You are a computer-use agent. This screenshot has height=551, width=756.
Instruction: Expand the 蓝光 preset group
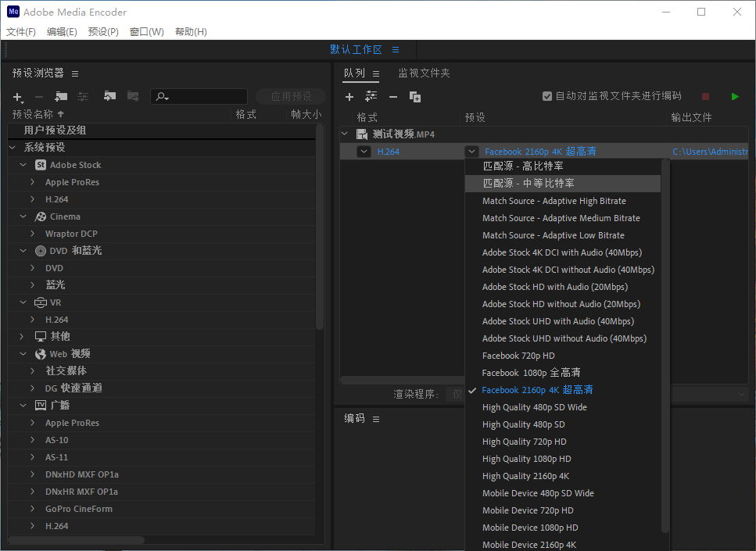32,285
